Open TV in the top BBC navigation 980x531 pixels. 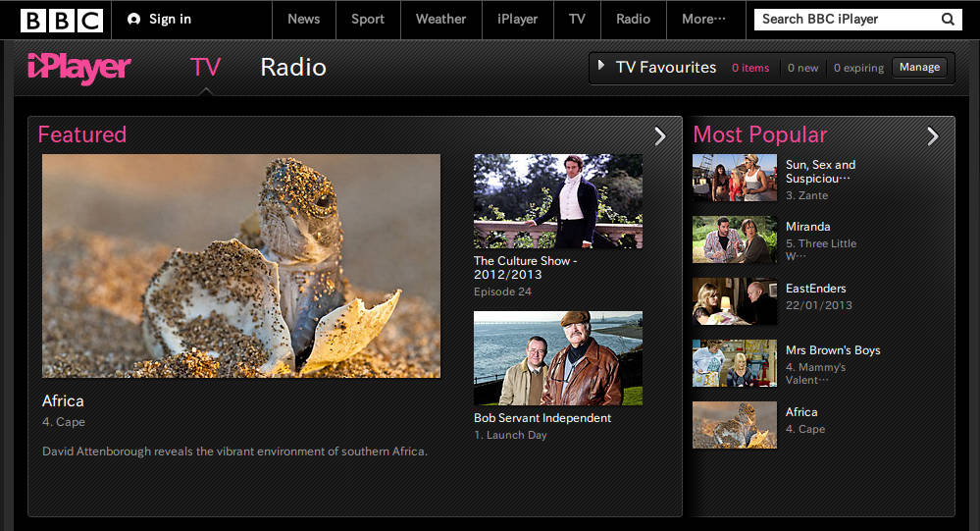[x=577, y=20]
